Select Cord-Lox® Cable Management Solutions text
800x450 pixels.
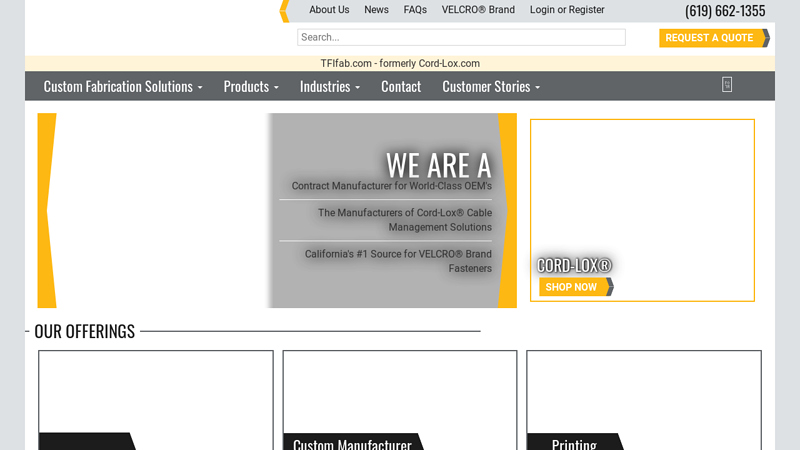click(x=405, y=220)
